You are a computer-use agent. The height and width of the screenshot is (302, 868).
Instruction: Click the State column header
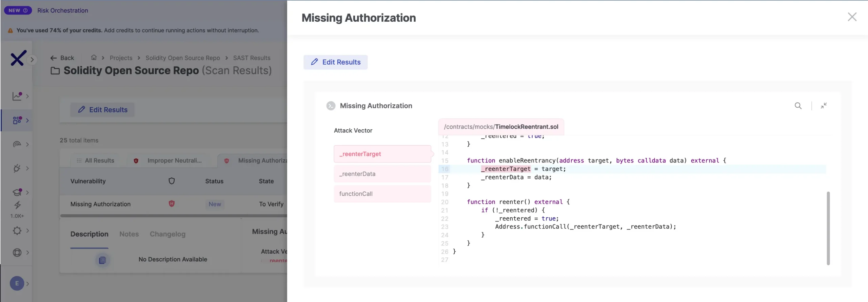(266, 181)
